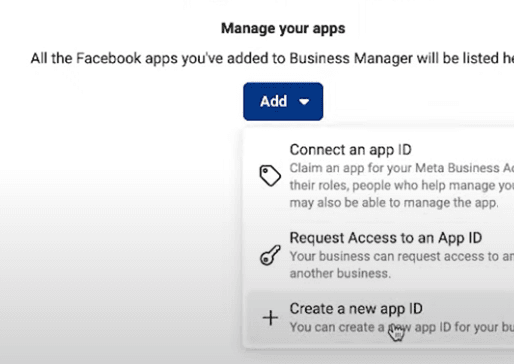The image size is (514, 364).
Task: Click the highlighted Create a new app ID row
Action: [380, 318]
